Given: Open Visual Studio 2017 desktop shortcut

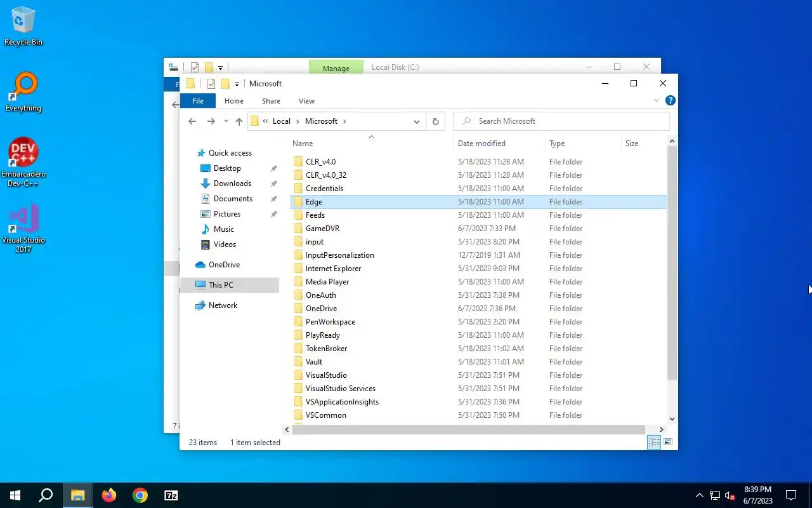Looking at the screenshot, I should pyautogui.click(x=23, y=229).
